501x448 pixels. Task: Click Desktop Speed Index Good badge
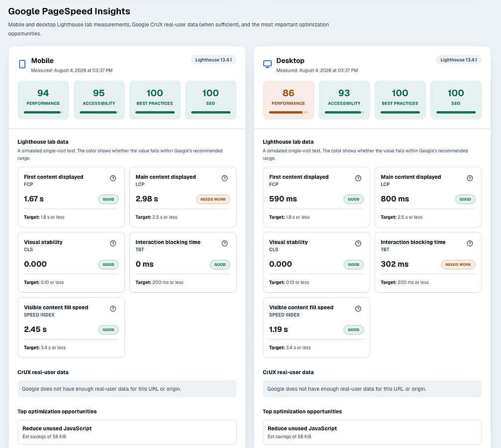click(x=353, y=330)
